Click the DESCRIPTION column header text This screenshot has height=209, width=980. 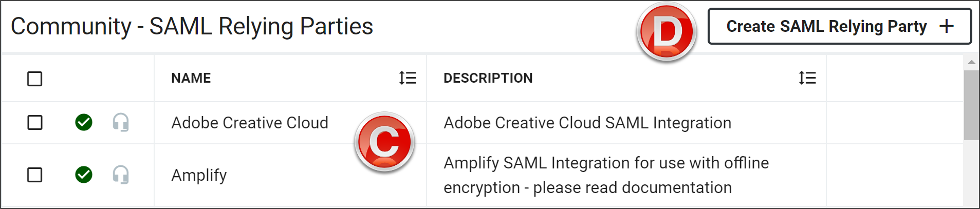pyautogui.click(x=488, y=78)
